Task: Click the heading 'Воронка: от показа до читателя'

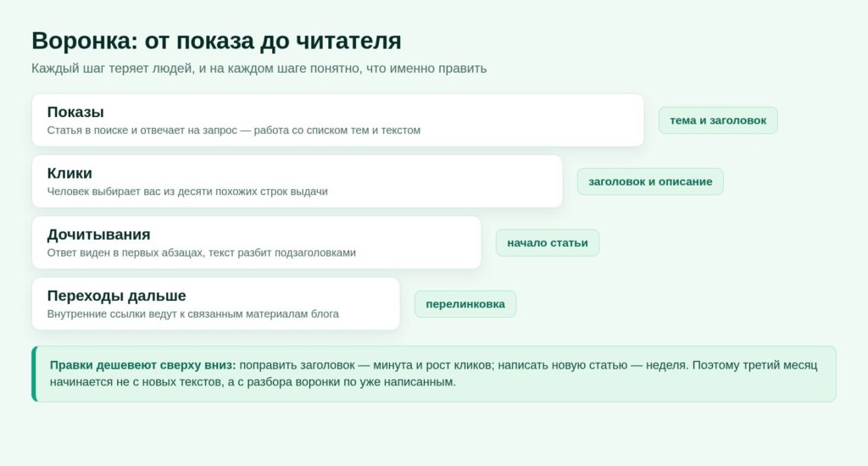Action: click(216, 41)
